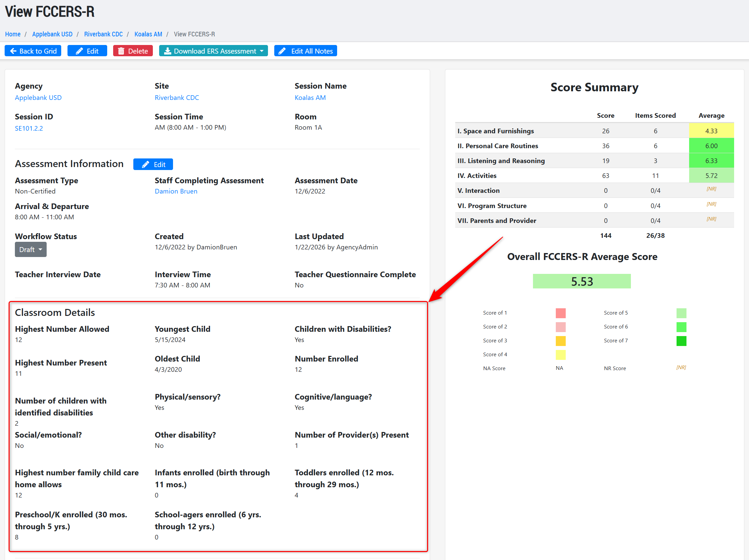Expand the Download ERS Assessment dropdown caret
The height and width of the screenshot is (560, 749).
(262, 51)
